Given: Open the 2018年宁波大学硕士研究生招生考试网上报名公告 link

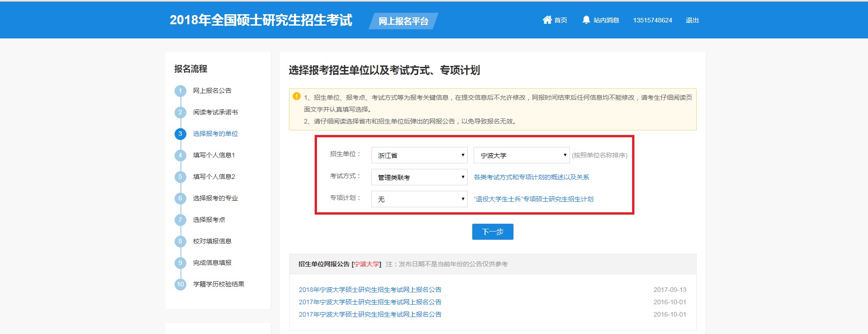Looking at the screenshot, I should click(x=370, y=290).
